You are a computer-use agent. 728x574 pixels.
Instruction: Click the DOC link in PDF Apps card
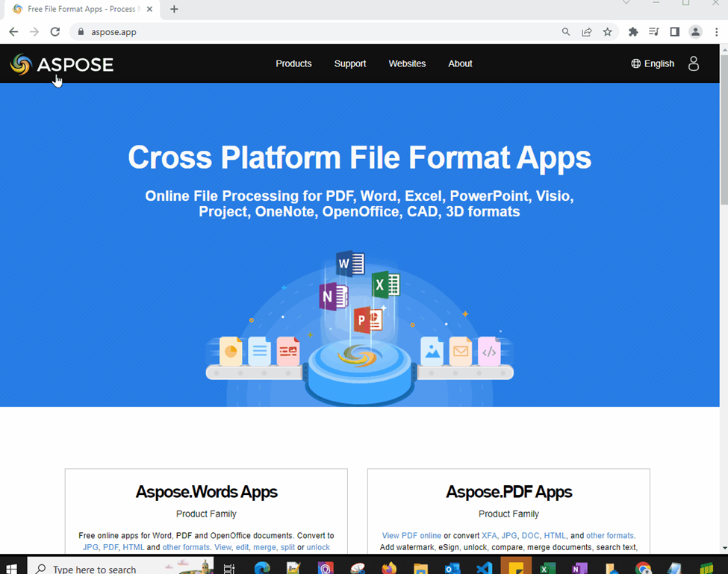click(x=531, y=535)
